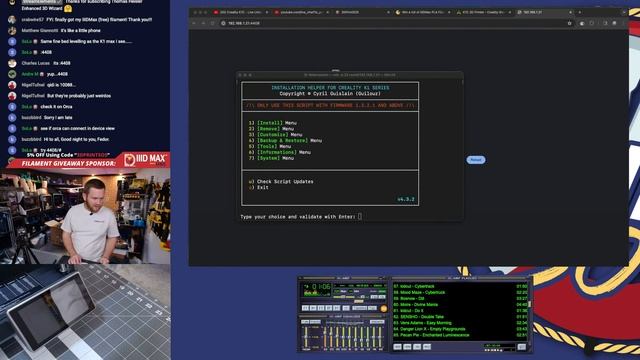Image resolution: width=640 pixels, height=360 pixels.
Task: Click the browser Reload icon
Action: [212, 23]
